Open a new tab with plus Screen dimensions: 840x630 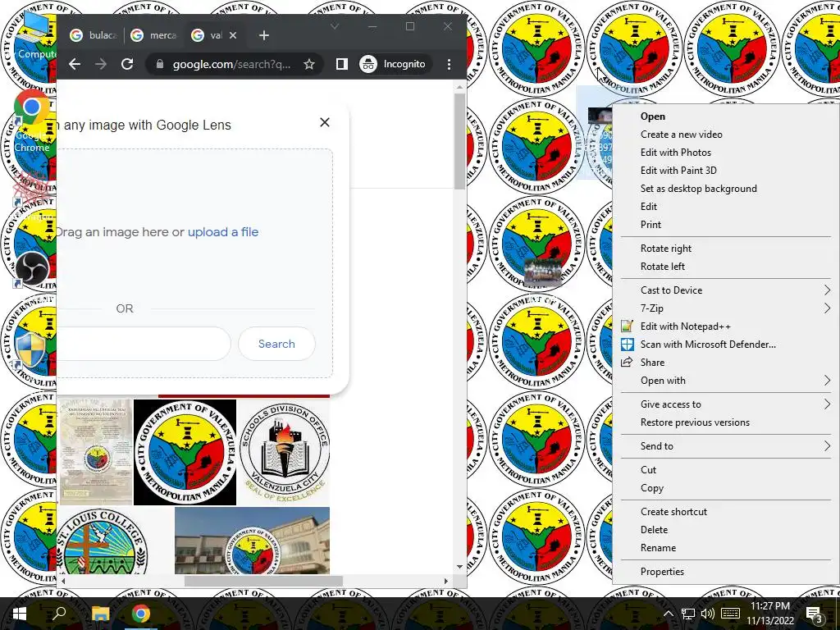pos(263,35)
